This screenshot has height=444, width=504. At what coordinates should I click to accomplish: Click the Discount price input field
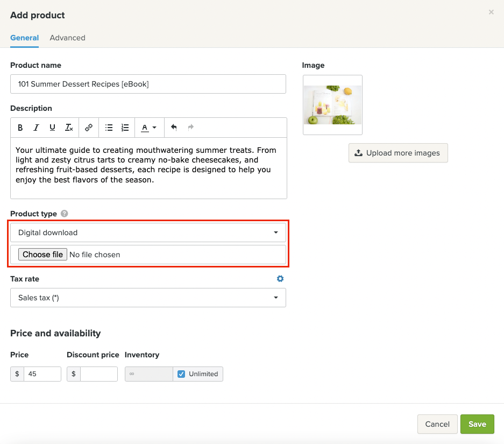(x=98, y=374)
